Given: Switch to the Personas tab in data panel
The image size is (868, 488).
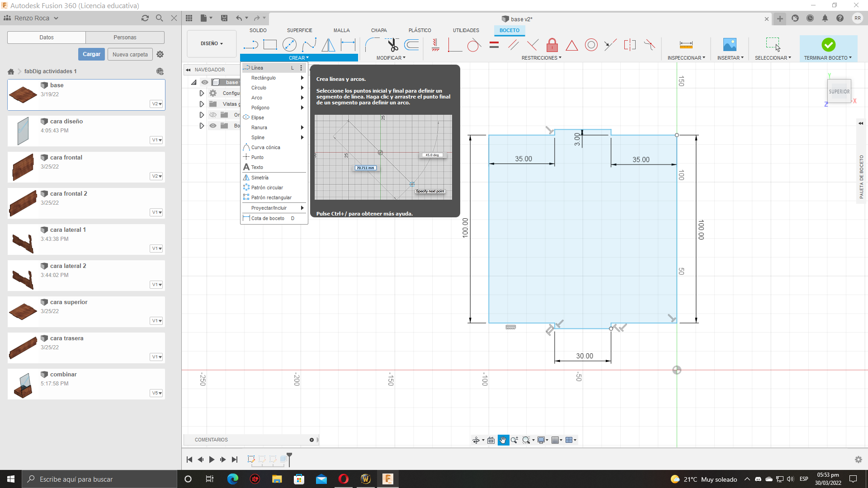Looking at the screenshot, I should point(125,38).
